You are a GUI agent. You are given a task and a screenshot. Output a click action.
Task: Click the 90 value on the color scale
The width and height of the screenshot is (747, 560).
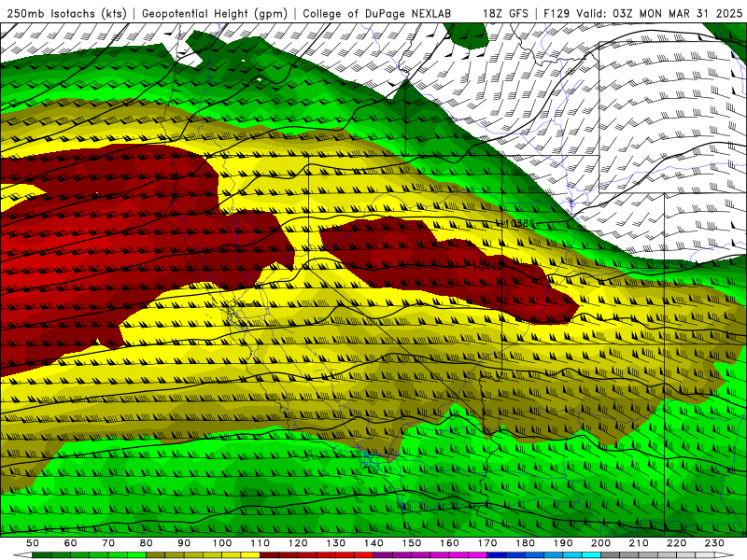coord(184,543)
